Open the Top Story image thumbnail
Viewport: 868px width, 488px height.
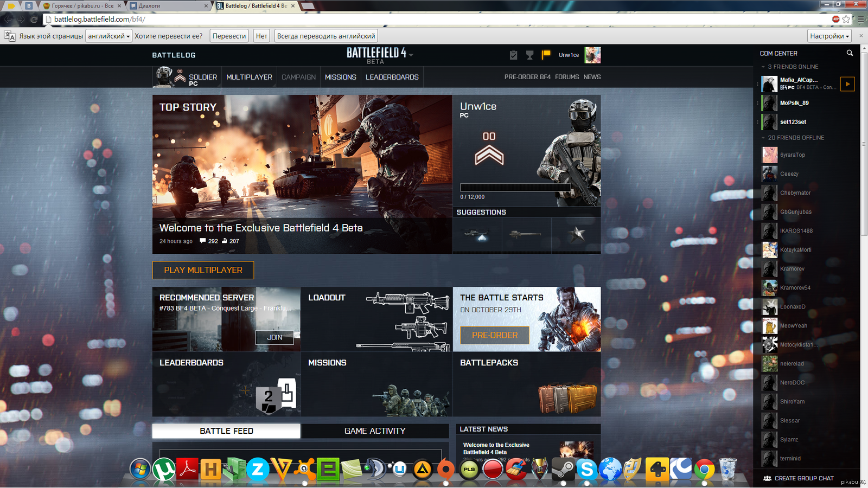(302, 157)
